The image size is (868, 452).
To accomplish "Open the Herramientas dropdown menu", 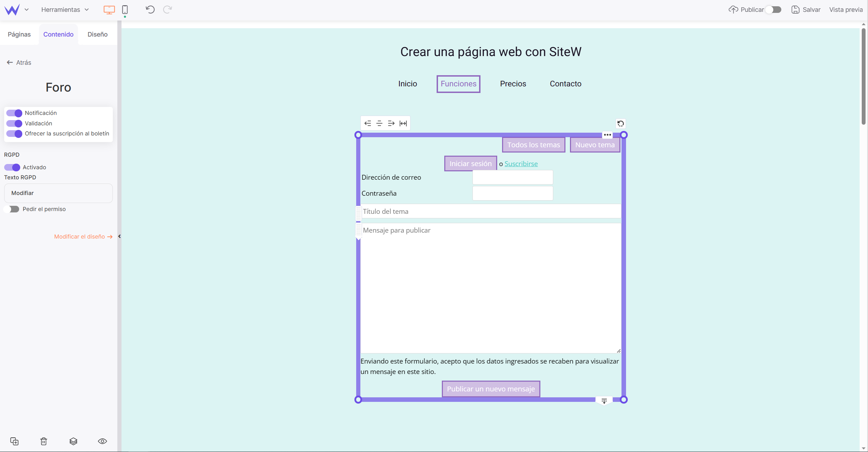I will [65, 10].
